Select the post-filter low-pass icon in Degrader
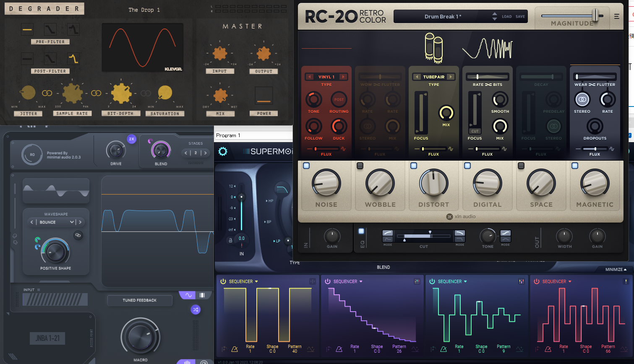 coord(50,58)
